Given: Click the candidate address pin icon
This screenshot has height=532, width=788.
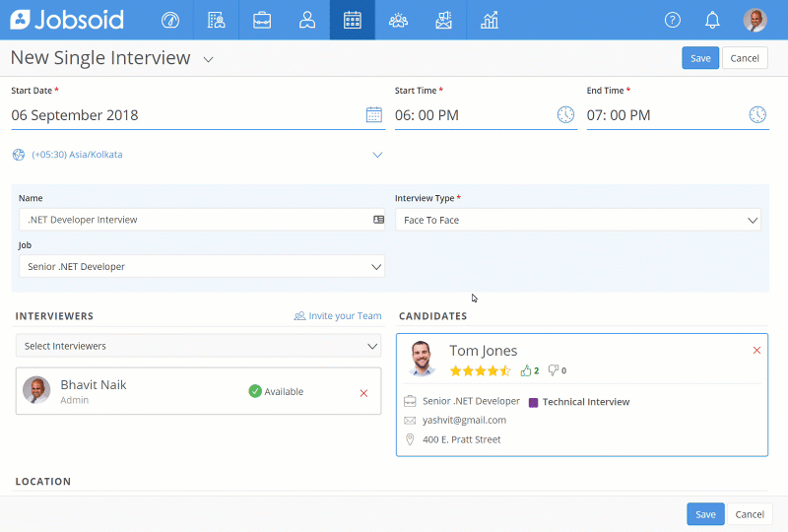Looking at the screenshot, I should [410, 439].
